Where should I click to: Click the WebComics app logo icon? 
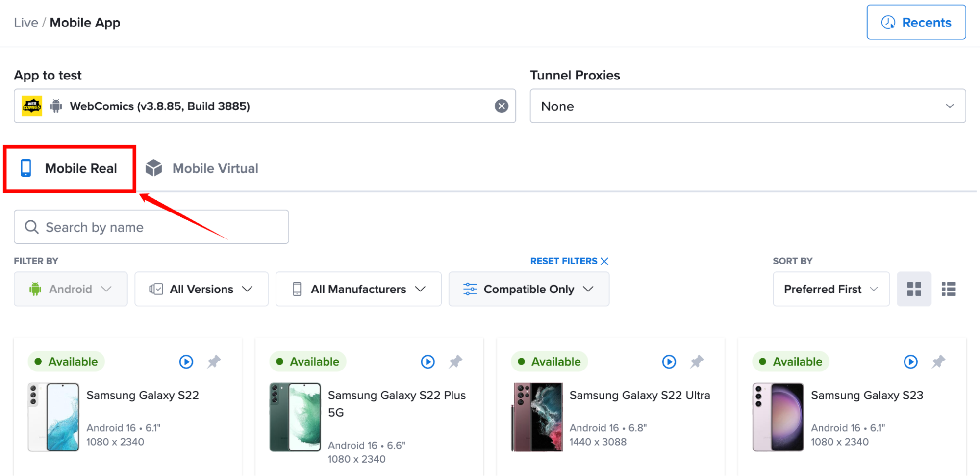(32, 106)
